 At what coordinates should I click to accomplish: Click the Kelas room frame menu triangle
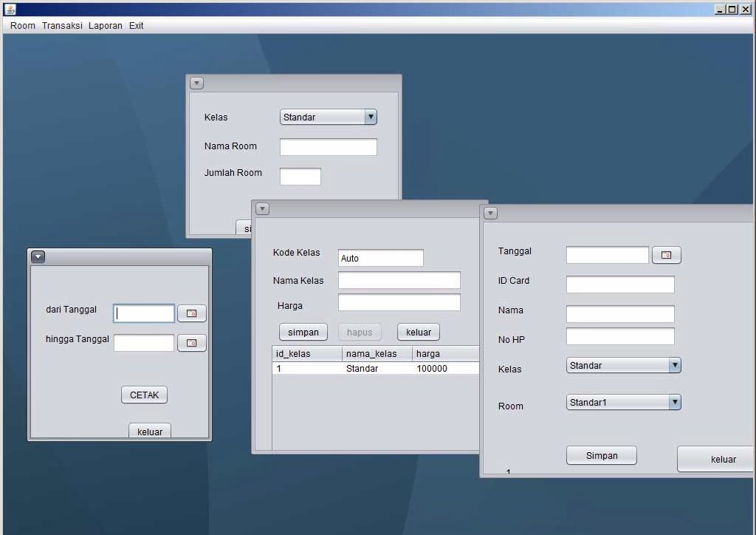pos(196,83)
